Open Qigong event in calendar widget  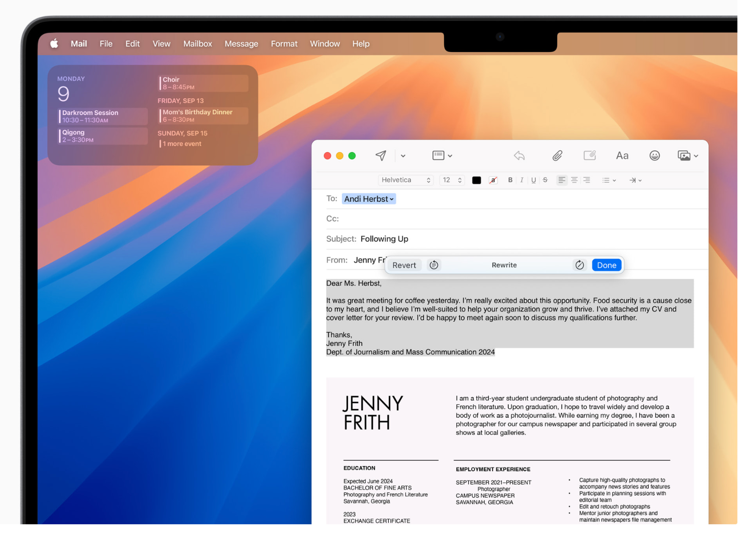point(103,136)
